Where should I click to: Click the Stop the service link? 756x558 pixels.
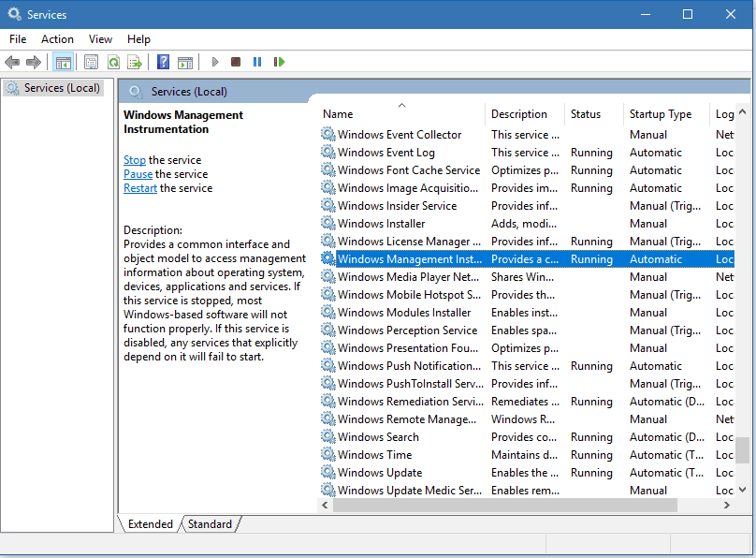click(x=135, y=160)
